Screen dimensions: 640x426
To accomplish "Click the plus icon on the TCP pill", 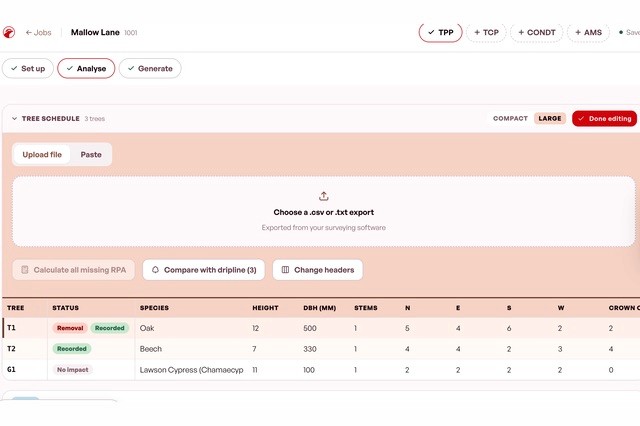I will click(477, 32).
